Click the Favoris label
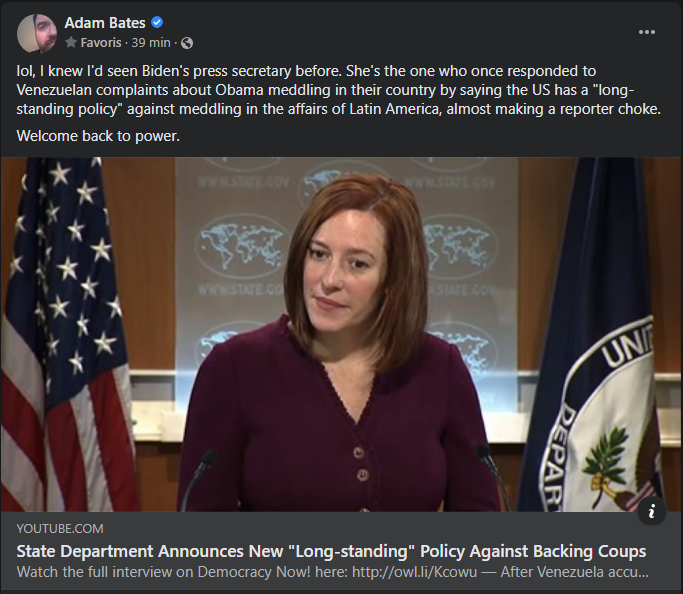The width and height of the screenshot is (683, 594). (x=101, y=43)
